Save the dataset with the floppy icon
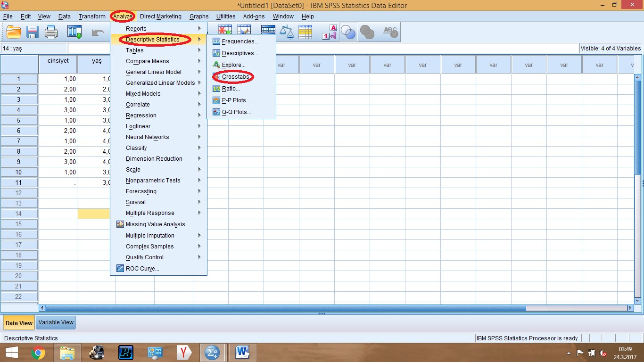This screenshot has width=644, height=362. pos(32,32)
